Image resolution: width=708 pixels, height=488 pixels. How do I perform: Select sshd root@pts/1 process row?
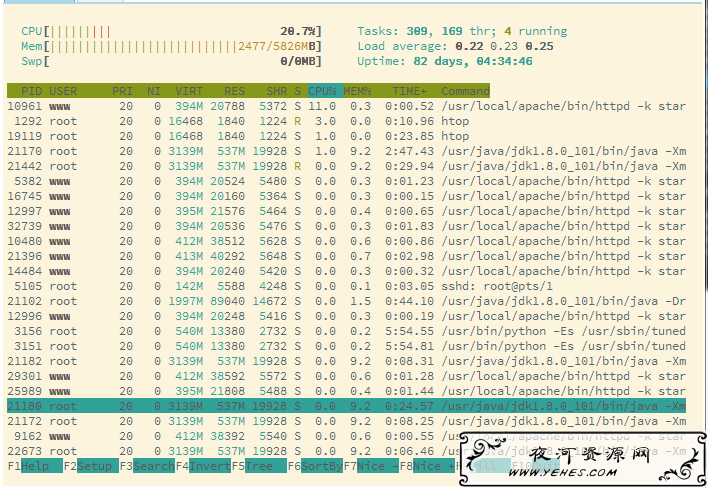pos(346,286)
